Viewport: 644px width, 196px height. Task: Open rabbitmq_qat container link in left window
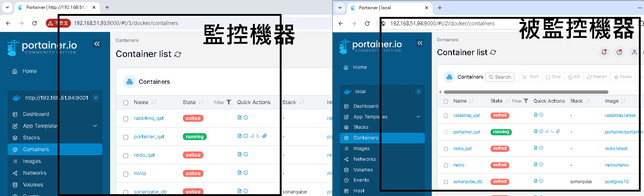[x=149, y=118]
